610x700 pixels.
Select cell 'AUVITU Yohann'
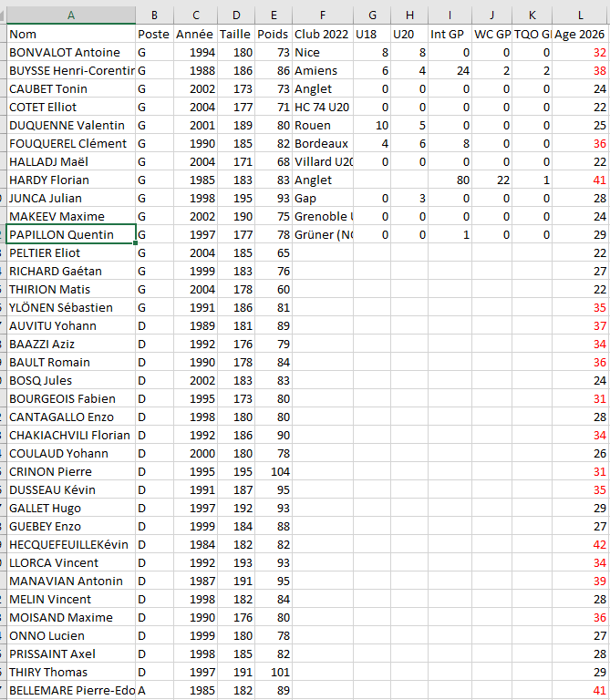tap(71, 326)
